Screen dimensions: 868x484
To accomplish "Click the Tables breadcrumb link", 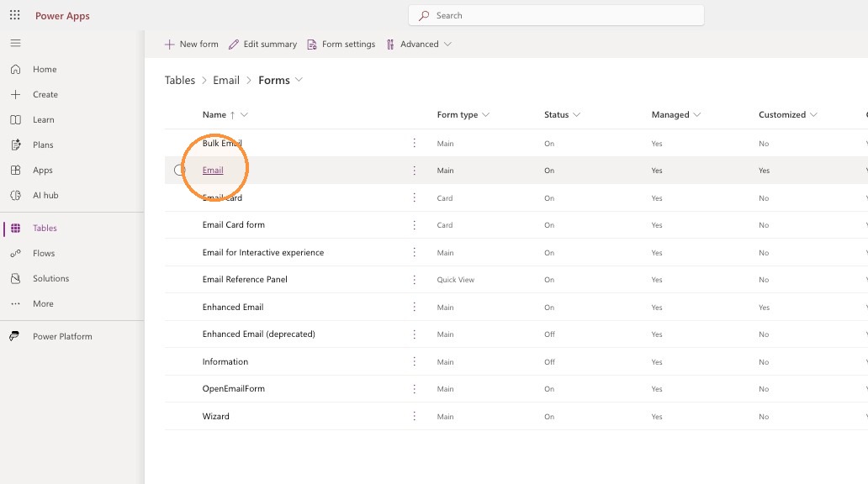I will tap(180, 80).
